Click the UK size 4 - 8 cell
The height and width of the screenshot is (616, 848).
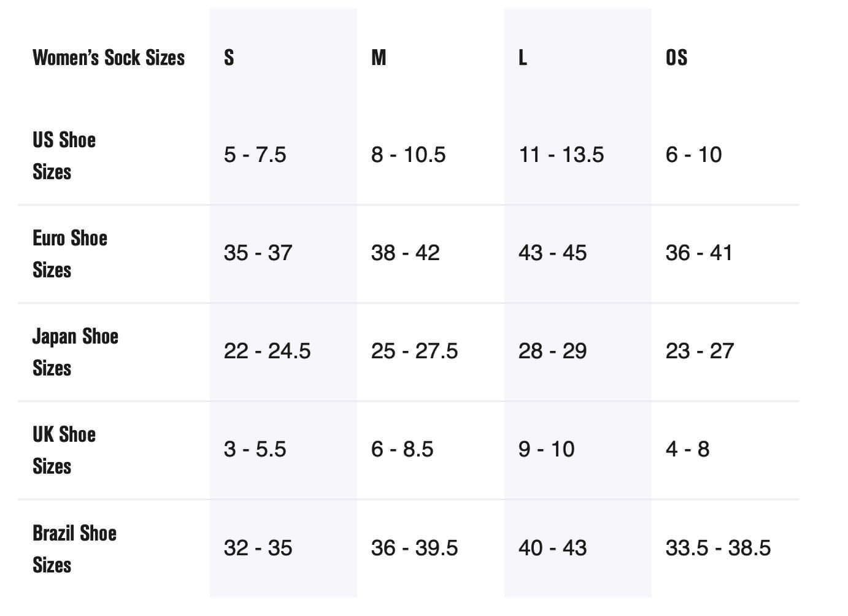687,449
